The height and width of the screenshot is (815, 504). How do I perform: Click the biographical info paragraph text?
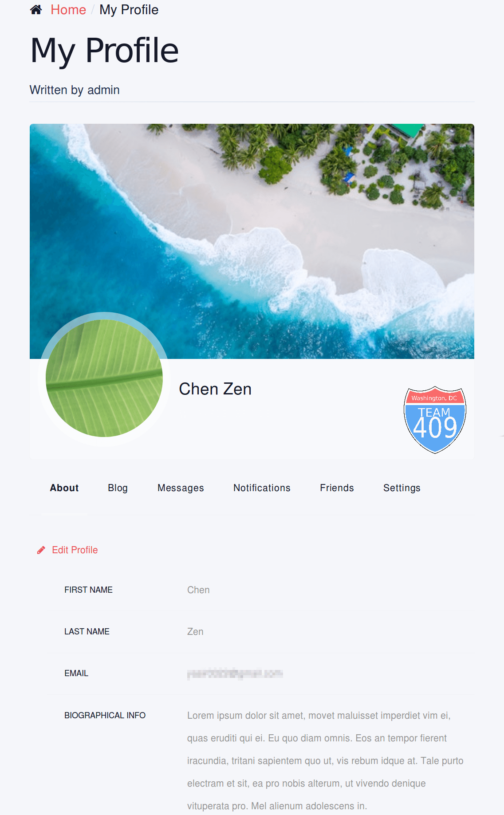coord(325,760)
